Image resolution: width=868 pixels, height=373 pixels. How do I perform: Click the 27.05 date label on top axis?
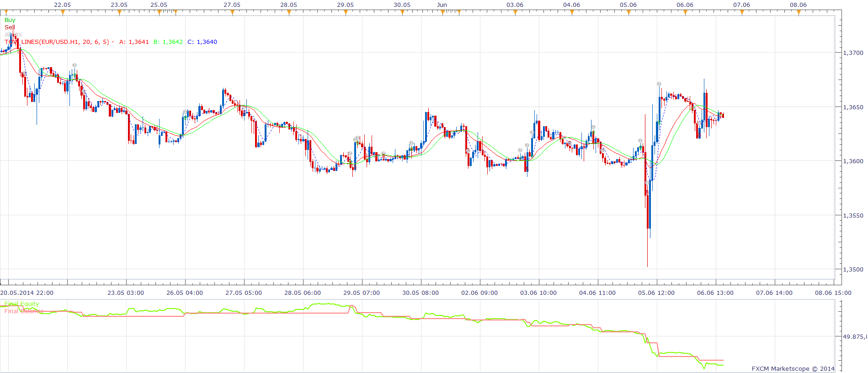point(232,5)
